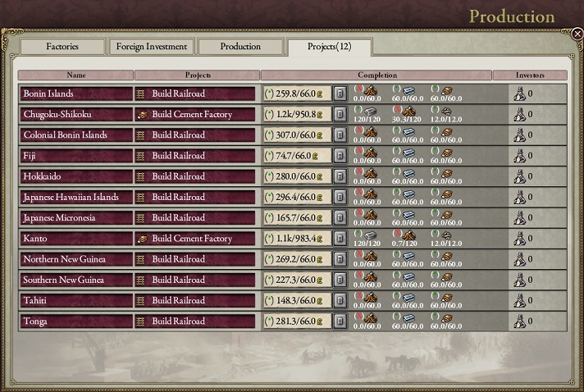Select the Japanese Hawaiian Islands state name

[x=71, y=197]
